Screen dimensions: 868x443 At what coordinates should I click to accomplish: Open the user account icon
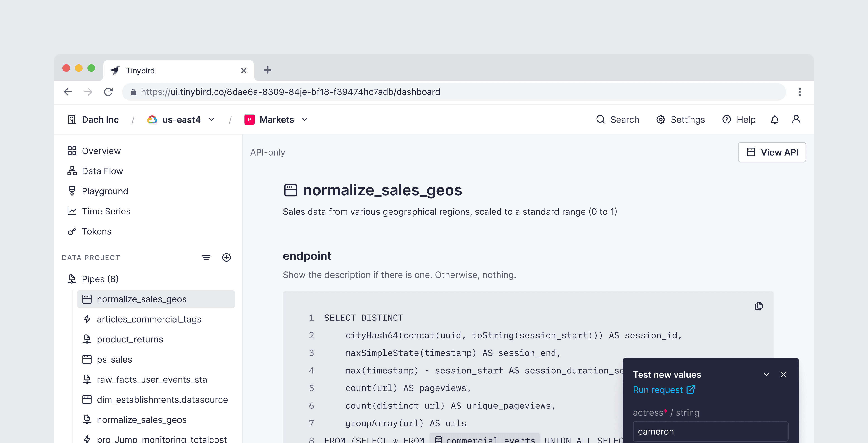[796, 119]
